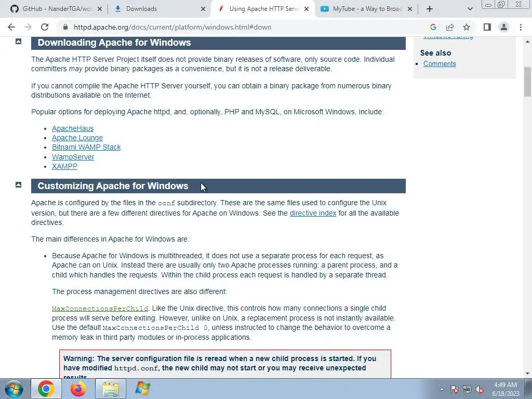Click the Windows flag taskbar icon
Image resolution: width=532 pixels, height=399 pixels.
142,389
